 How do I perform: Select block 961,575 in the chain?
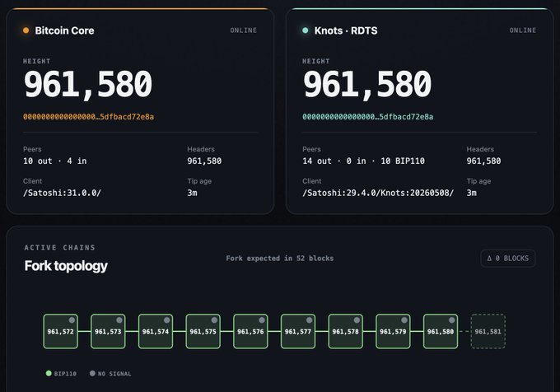click(203, 331)
